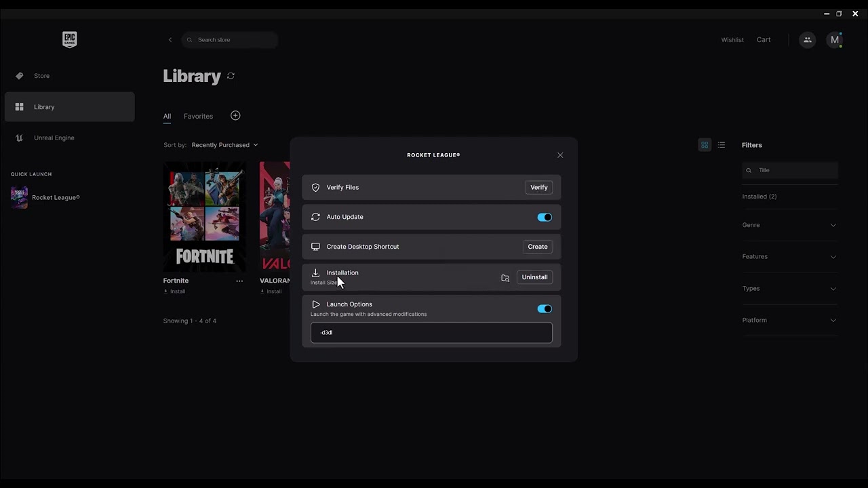Expand the Types filter
Viewport: 868px width, 488px height.
(x=789, y=289)
